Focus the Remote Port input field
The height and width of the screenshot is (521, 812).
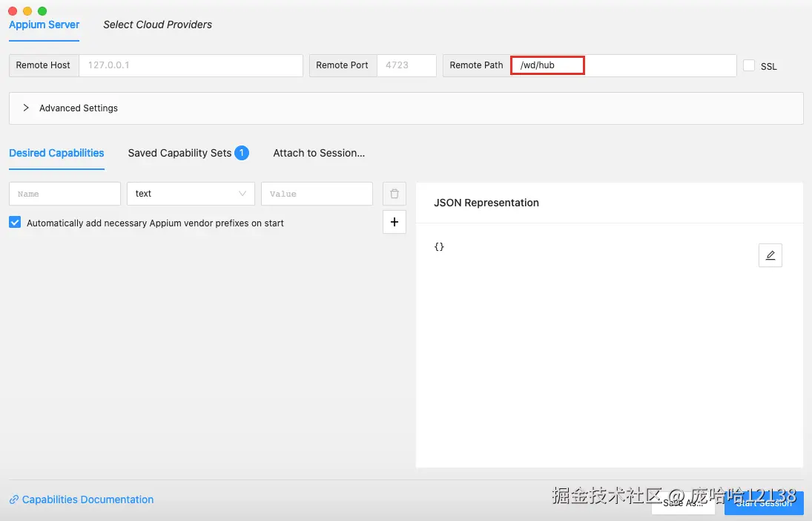click(406, 65)
